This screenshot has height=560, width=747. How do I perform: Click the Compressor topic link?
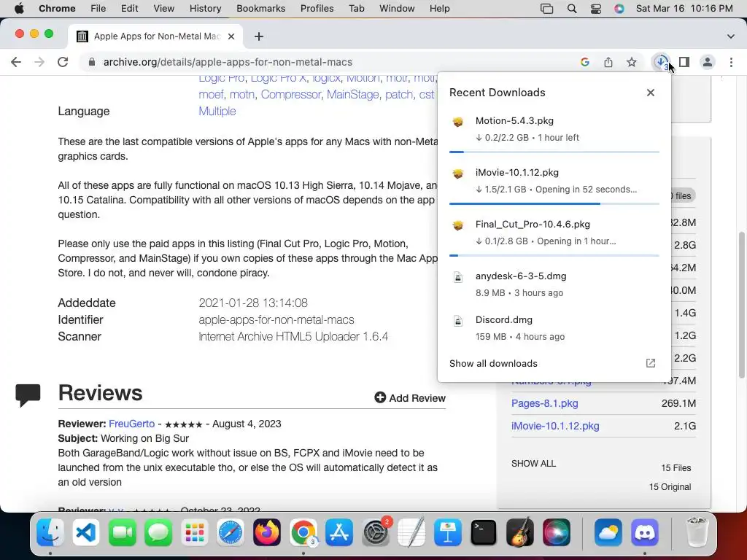pyautogui.click(x=290, y=94)
